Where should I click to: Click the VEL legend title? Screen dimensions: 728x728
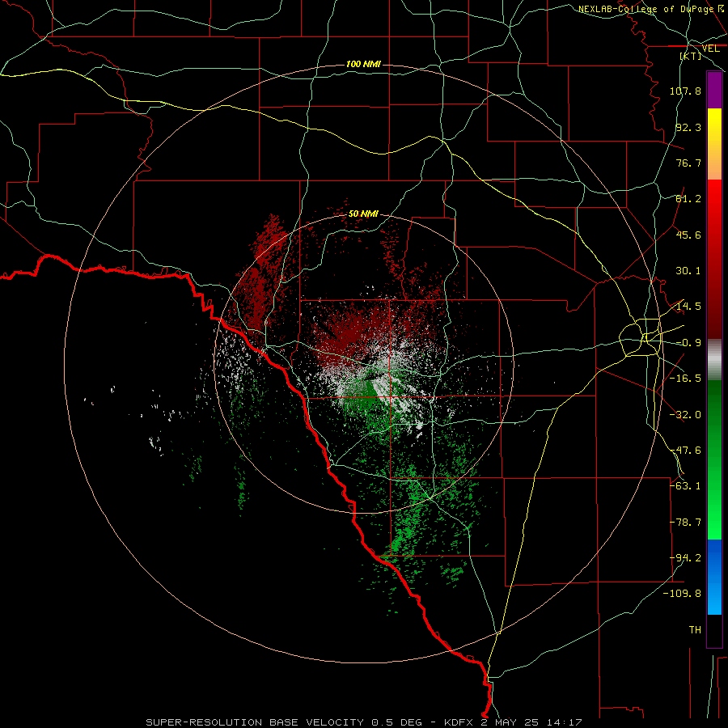tap(710, 49)
